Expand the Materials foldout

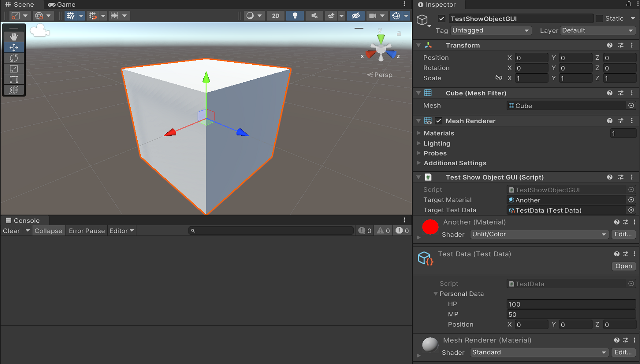(x=419, y=133)
